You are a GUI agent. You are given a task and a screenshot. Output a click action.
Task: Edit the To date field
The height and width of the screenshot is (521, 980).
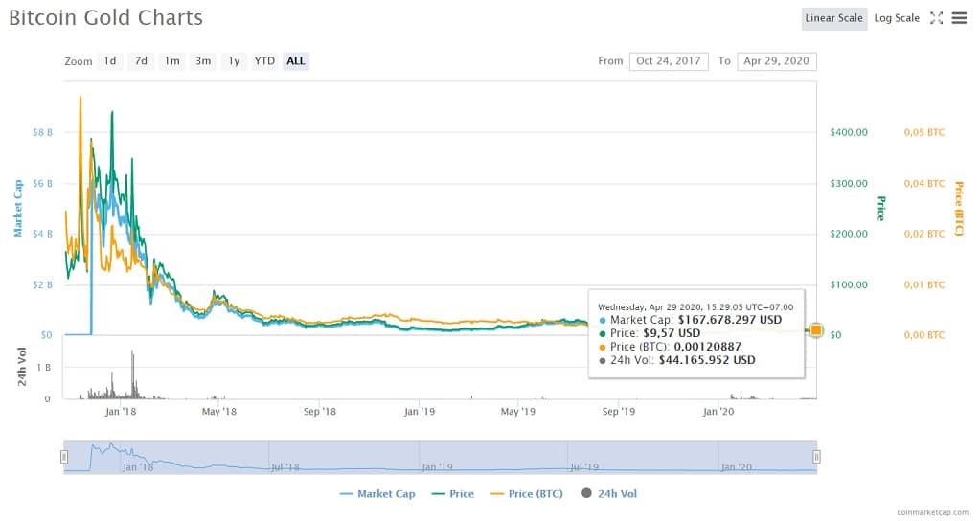point(777,60)
